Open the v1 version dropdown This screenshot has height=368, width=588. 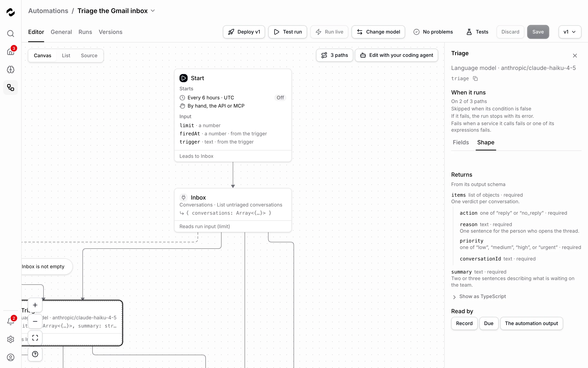570,32
